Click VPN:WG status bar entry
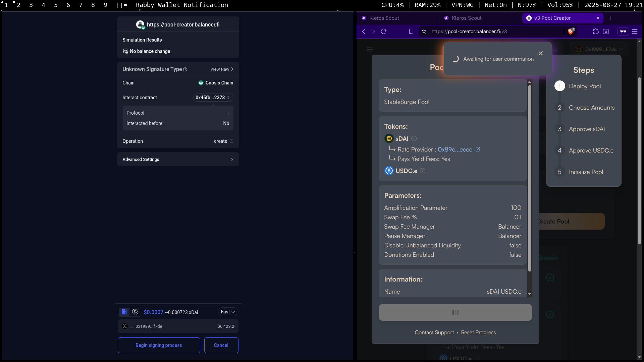 click(463, 5)
